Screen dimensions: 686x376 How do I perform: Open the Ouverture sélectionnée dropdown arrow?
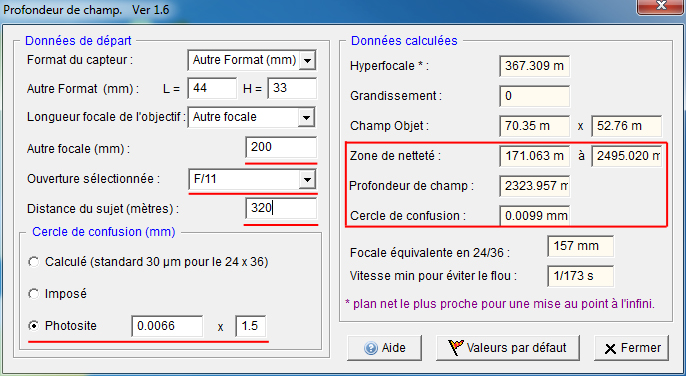[307, 179]
